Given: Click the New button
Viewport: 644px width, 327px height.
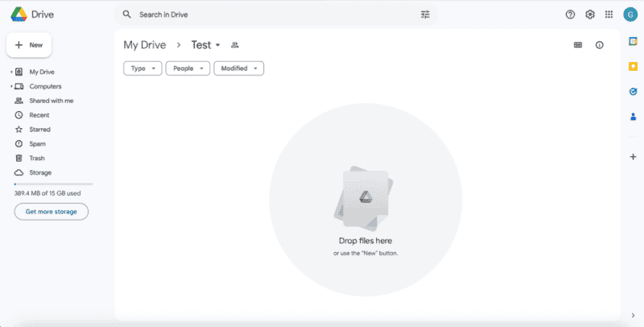Looking at the screenshot, I should [x=29, y=45].
